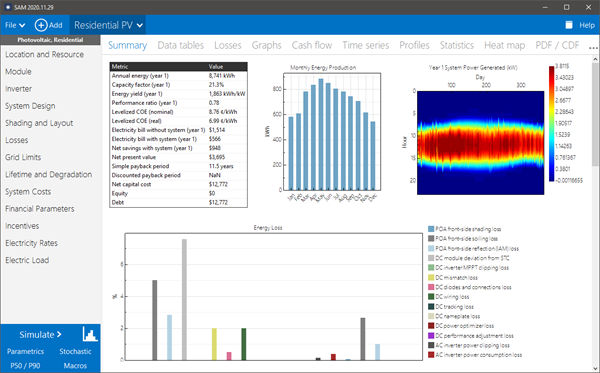Open Lifetime and Degradation page
The image size is (600, 373).
[x=49, y=174]
